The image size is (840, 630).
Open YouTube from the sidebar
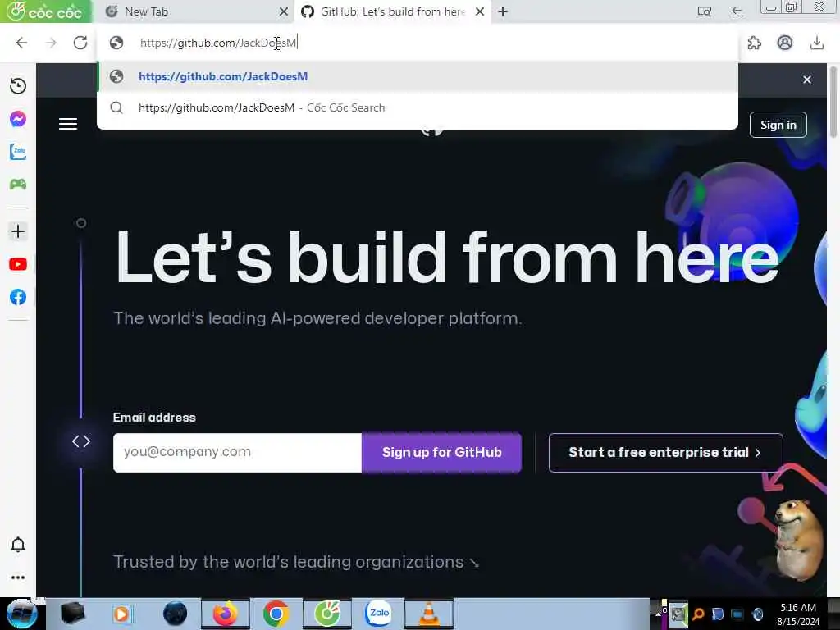[18, 264]
